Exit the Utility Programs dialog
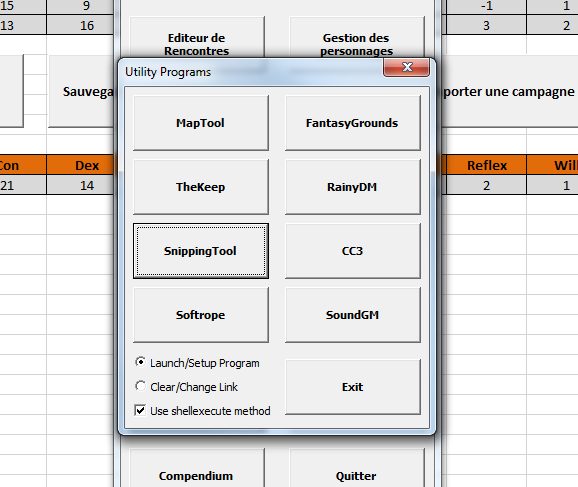 tap(352, 387)
